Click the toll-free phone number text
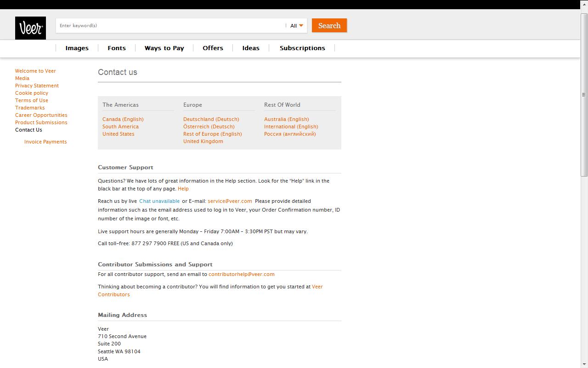Screen dimensions: 588x368 click(149, 243)
